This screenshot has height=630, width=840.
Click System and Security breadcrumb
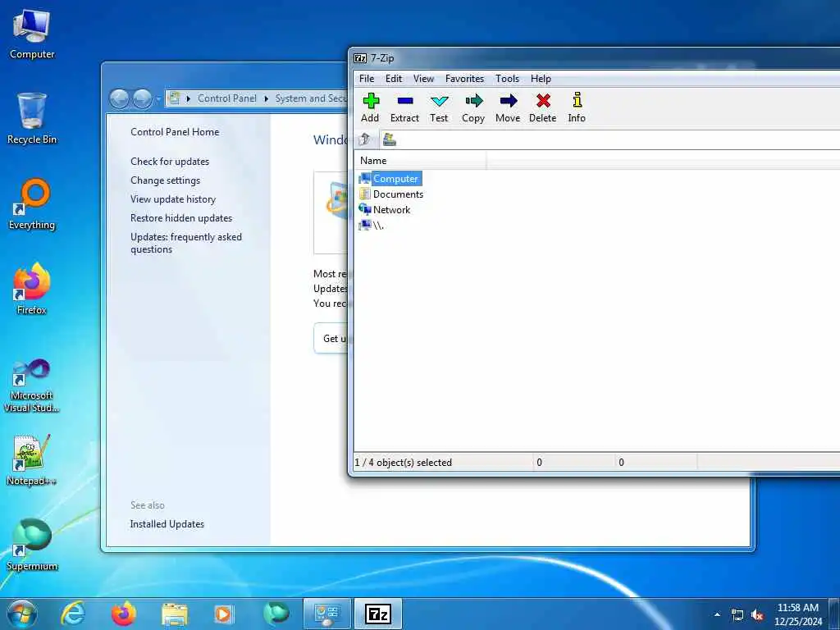pyautogui.click(x=311, y=98)
